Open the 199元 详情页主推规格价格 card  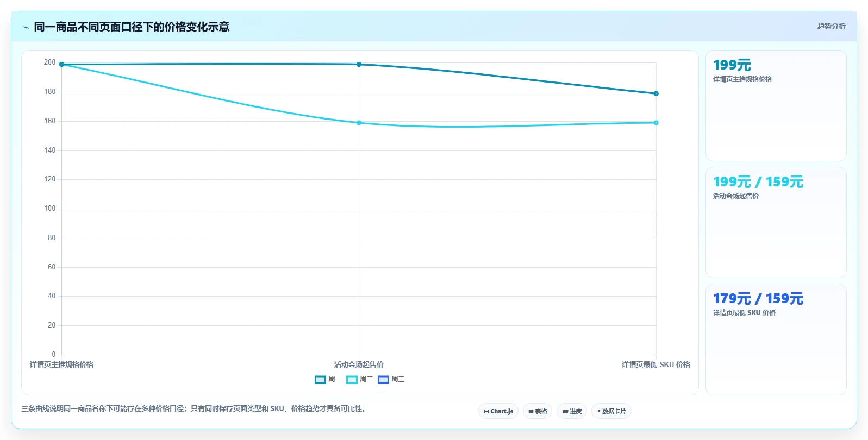click(x=776, y=106)
